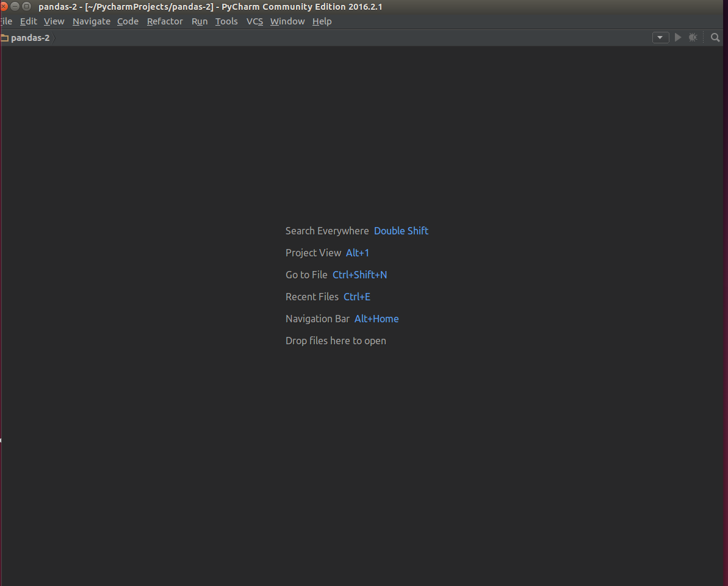
Task: Click the Search Everywhere magnifier icon
Action: (x=715, y=38)
